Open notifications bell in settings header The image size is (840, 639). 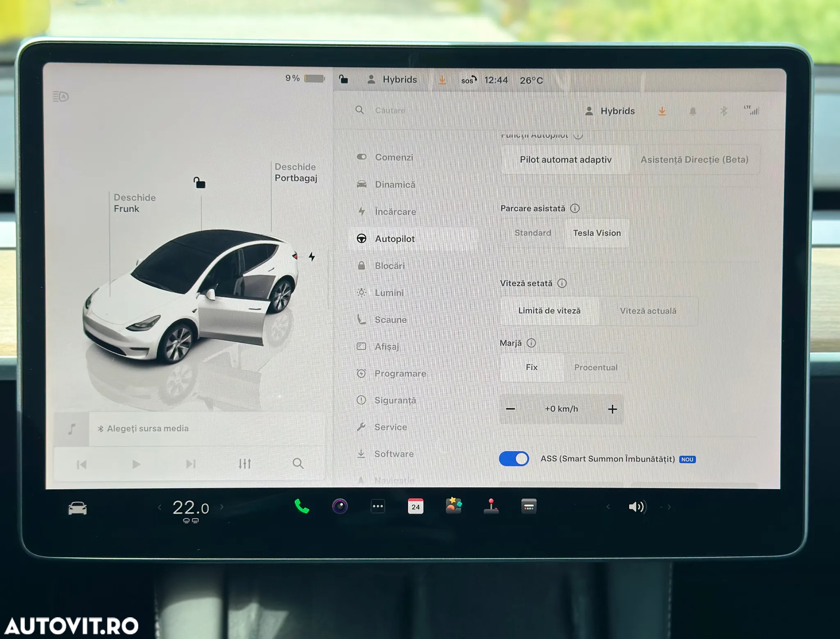(693, 111)
